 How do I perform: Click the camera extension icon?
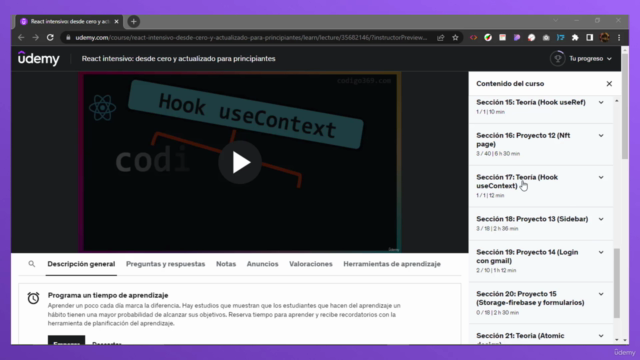(546, 38)
